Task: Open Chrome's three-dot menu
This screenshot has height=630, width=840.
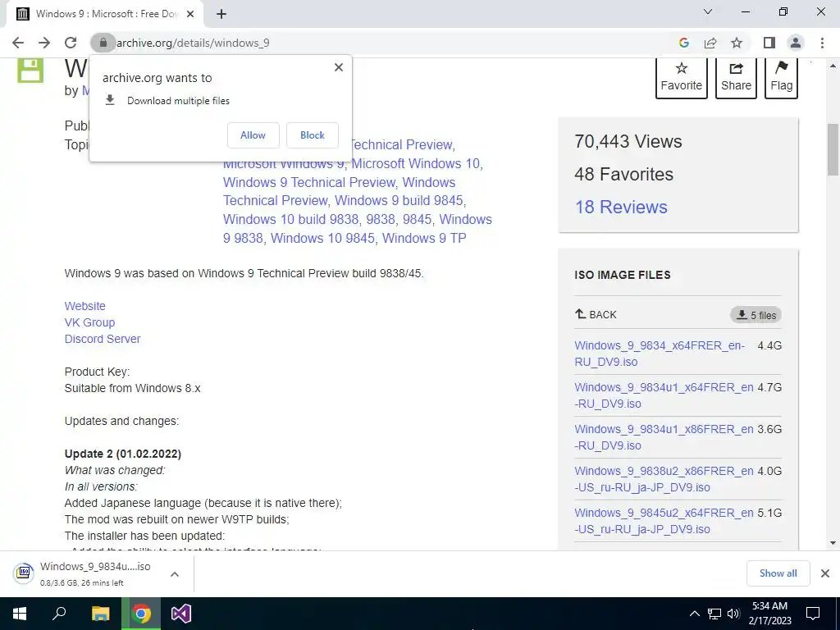Action: pos(822,43)
